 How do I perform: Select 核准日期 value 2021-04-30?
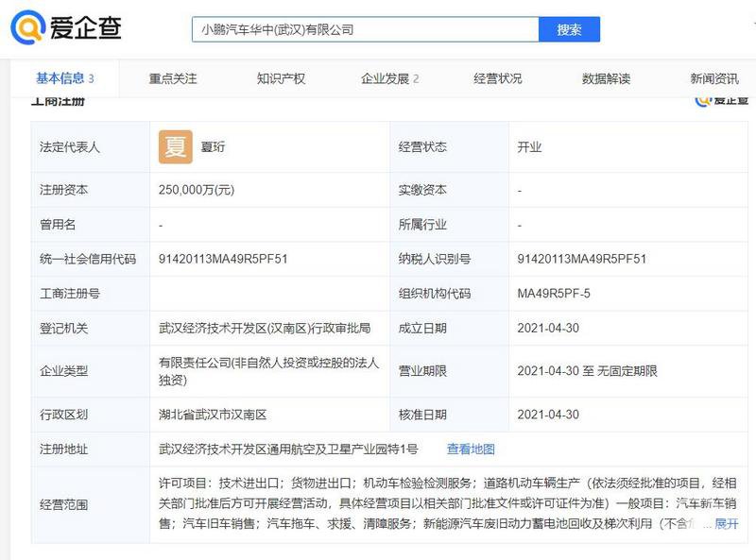pos(548,415)
